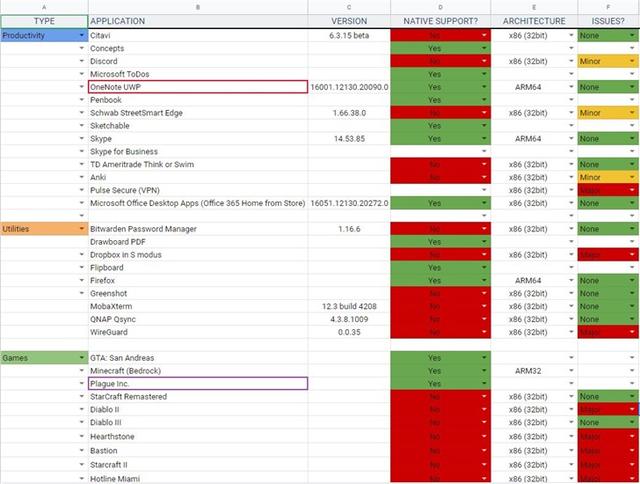Click the APPLICATION header cell
Viewport: 640px width, 484px height.
tap(198, 21)
